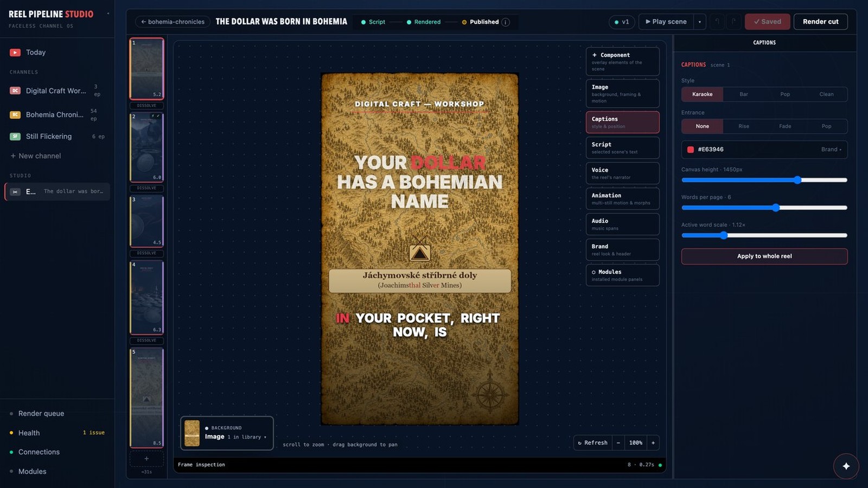Open the Animation panel card
The width and height of the screenshot is (868, 488).
(x=622, y=198)
